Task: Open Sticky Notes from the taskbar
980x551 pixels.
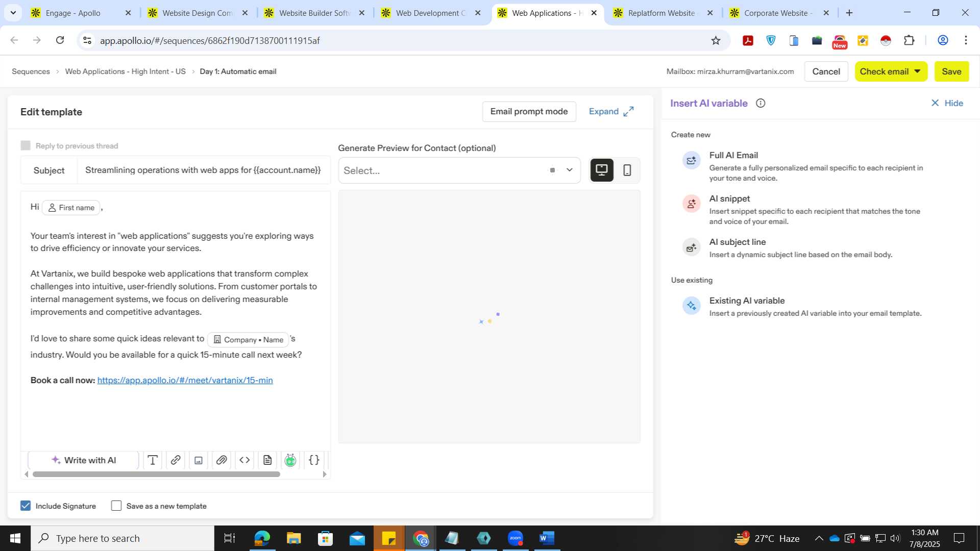Action: [x=389, y=538]
